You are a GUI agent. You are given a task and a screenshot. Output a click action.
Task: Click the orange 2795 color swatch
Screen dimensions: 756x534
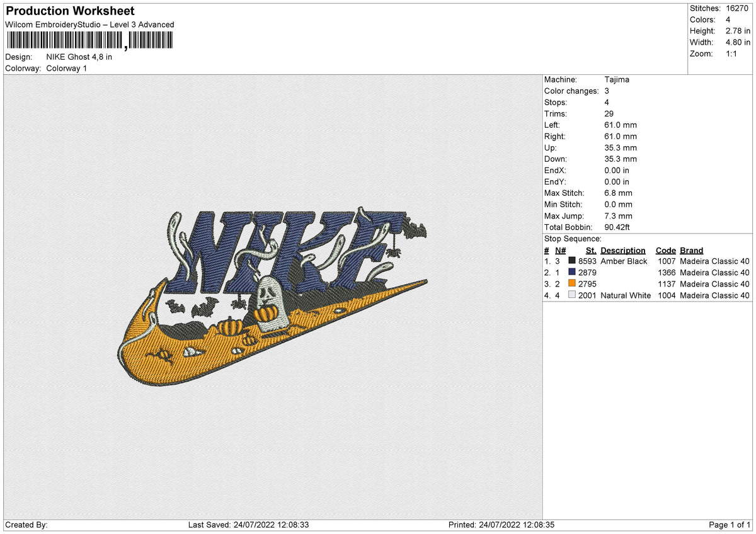tap(572, 284)
